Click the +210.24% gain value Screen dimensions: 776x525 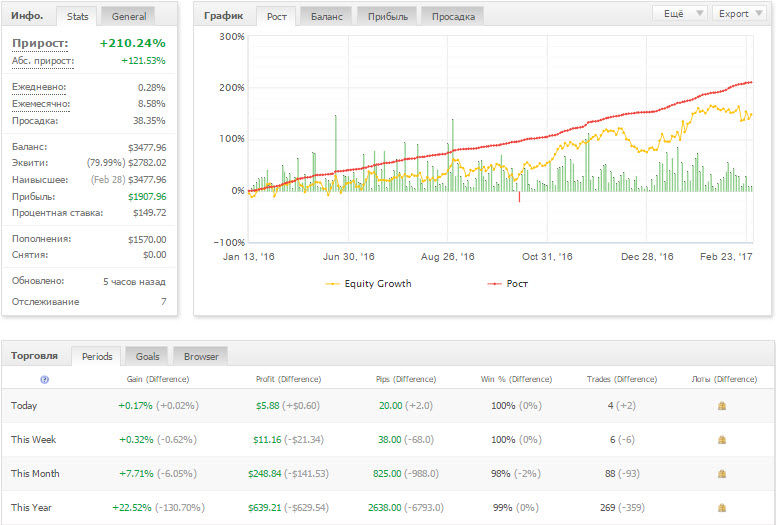tap(133, 43)
